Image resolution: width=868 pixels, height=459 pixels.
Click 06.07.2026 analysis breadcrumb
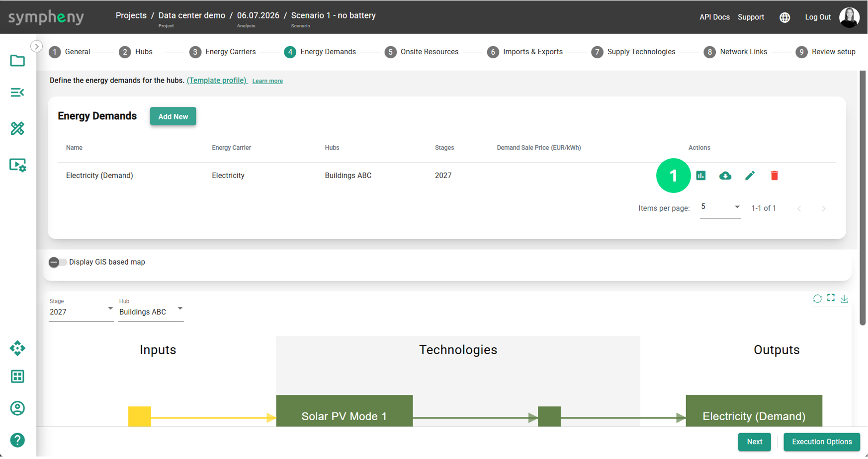pyautogui.click(x=258, y=15)
